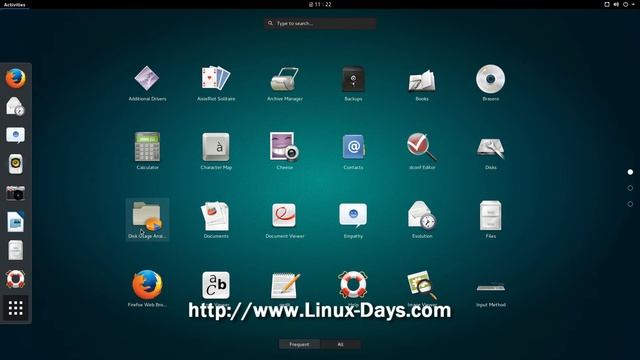Focus the 'Type to search' field
This screenshot has width=640, height=360.
[320, 23]
